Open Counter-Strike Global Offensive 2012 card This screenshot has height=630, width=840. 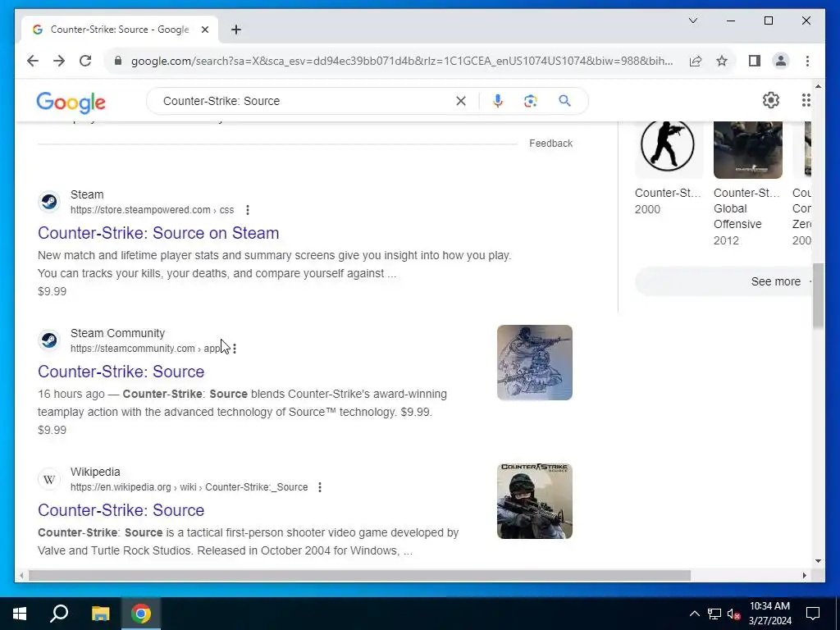[x=747, y=185]
